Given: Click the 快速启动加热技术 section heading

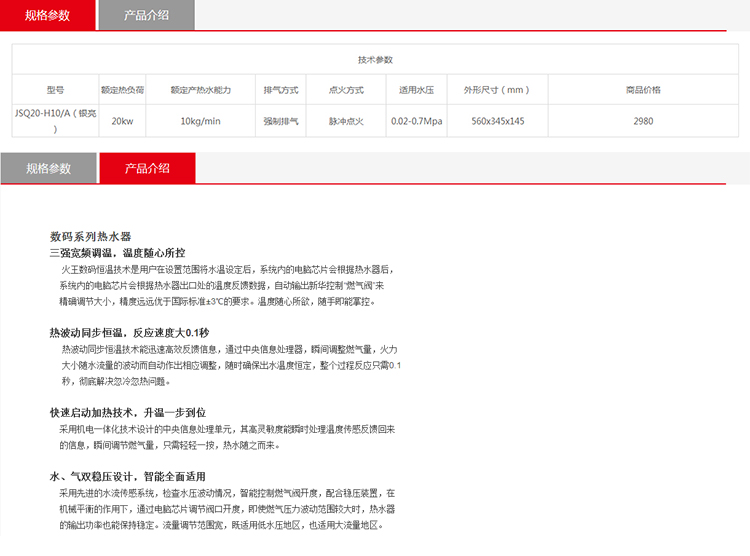Looking at the screenshot, I should point(127,412).
